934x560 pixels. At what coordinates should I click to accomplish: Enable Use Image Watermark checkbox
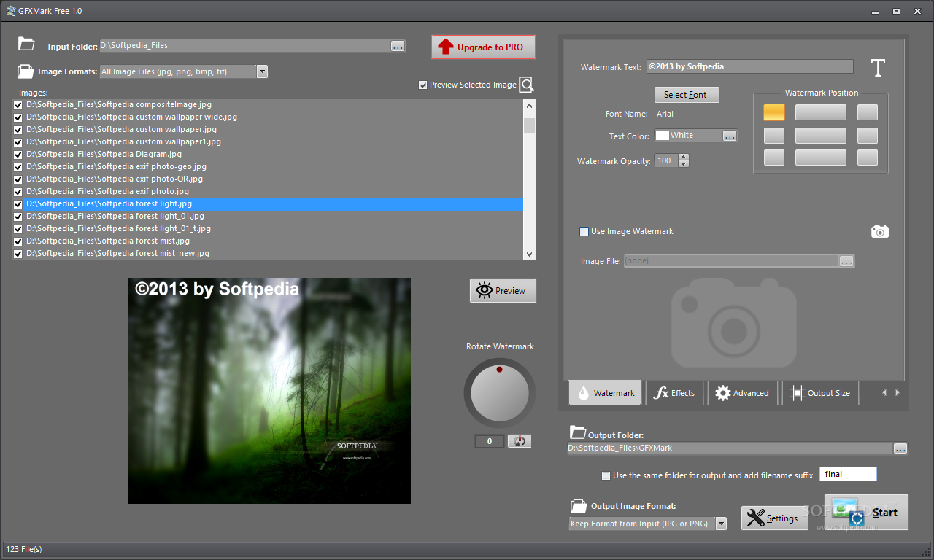click(x=584, y=231)
